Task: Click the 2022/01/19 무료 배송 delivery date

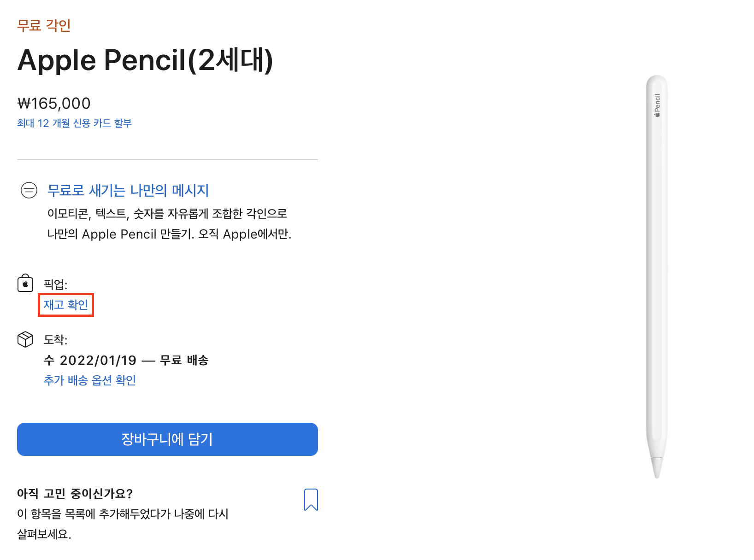Action: pyautogui.click(x=126, y=360)
